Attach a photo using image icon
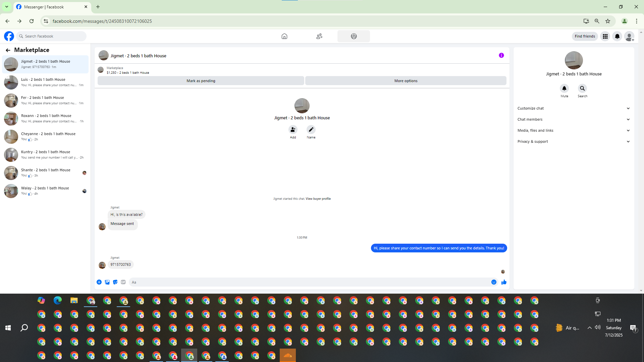The image size is (644, 362). 107,282
